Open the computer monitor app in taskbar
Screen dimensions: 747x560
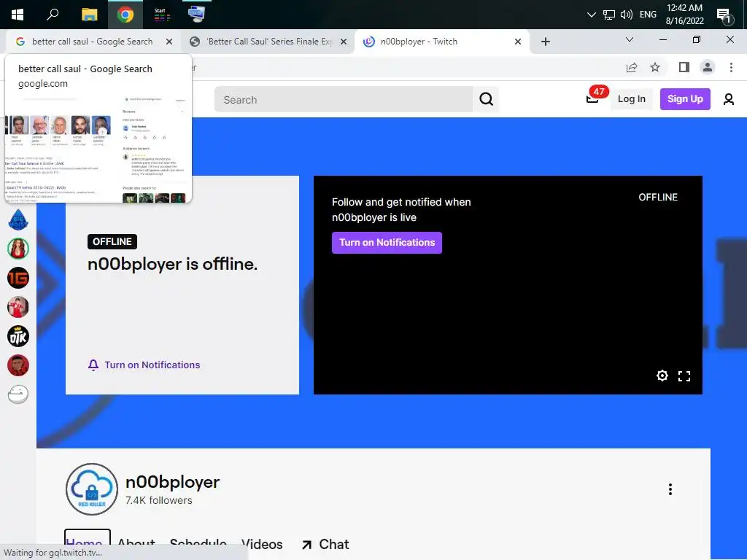point(196,15)
